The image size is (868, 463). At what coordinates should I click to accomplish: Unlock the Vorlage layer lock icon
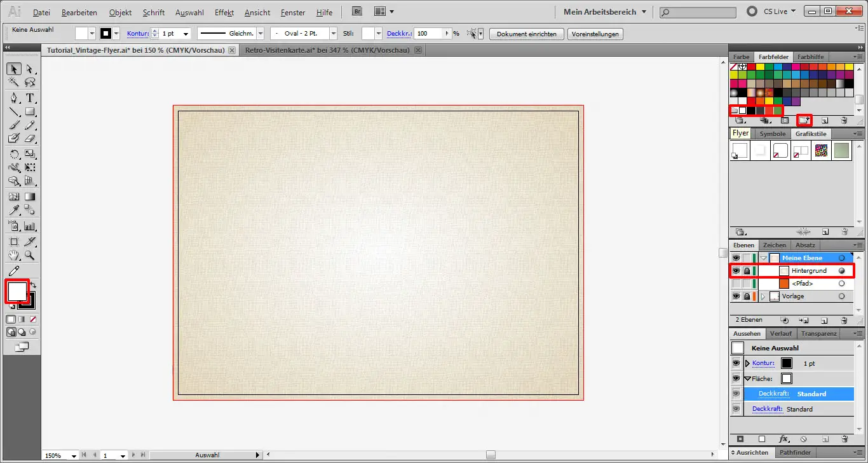click(747, 296)
